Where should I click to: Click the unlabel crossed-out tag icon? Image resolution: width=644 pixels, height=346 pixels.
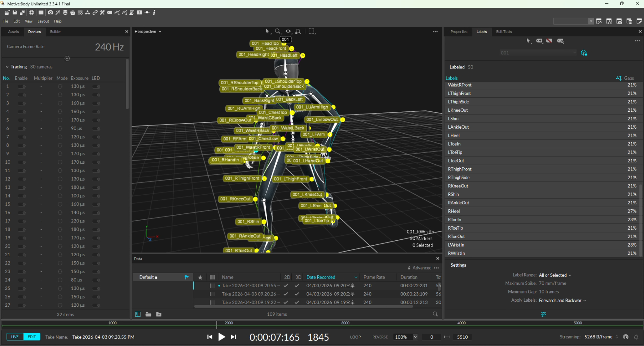point(549,41)
